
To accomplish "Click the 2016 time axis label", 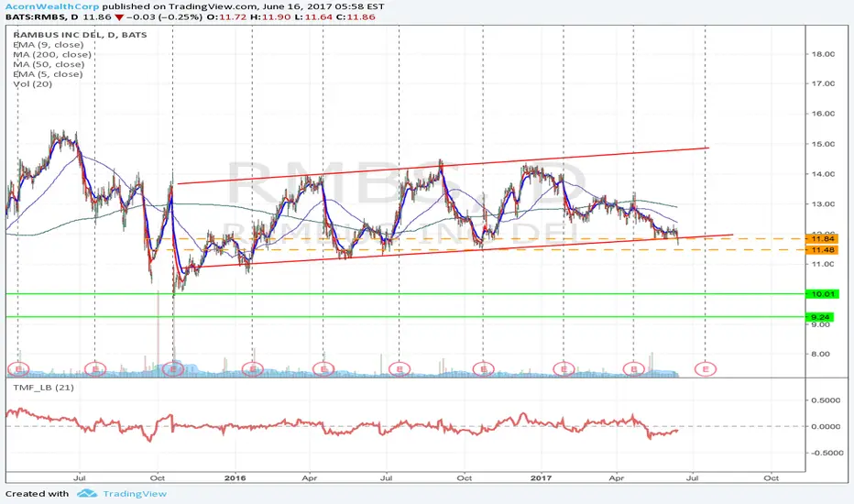I will [235, 477].
